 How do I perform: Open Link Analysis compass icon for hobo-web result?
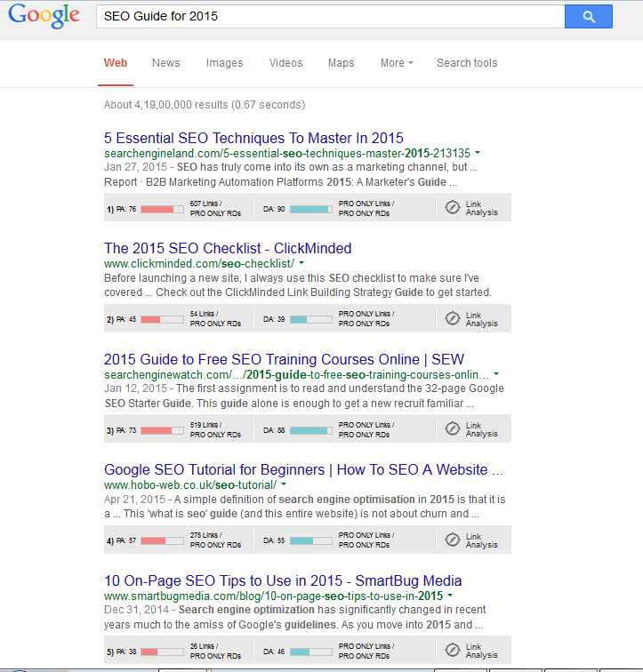coord(453,540)
